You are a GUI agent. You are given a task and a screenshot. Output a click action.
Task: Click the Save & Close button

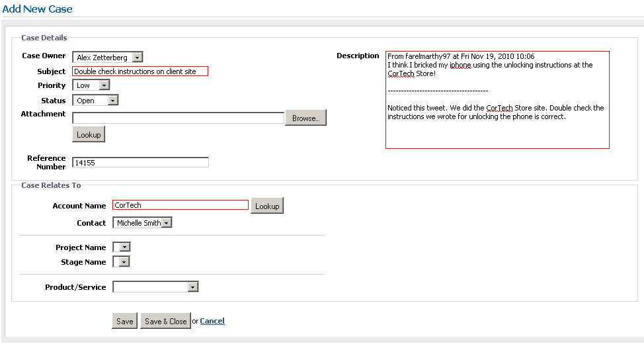165,321
